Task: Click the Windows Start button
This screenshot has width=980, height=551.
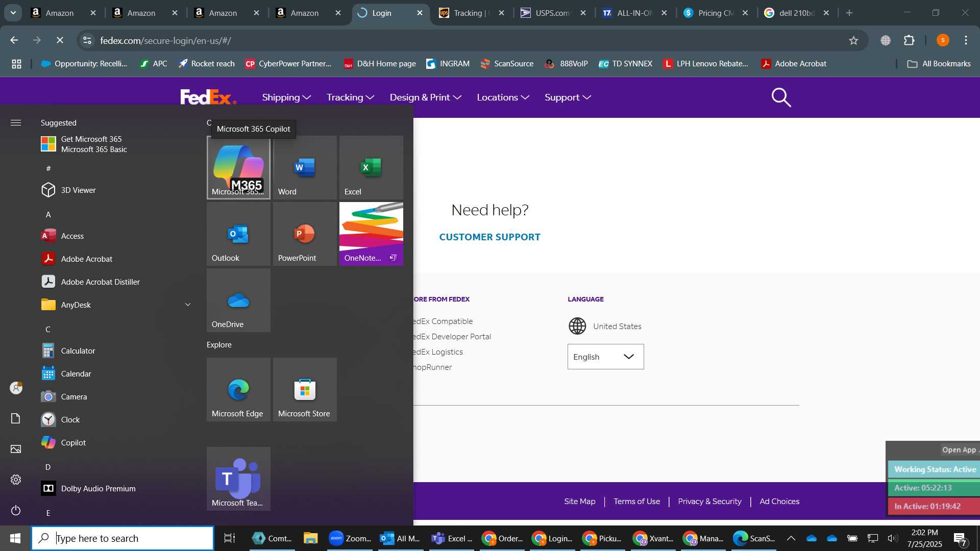Action: tap(15, 538)
